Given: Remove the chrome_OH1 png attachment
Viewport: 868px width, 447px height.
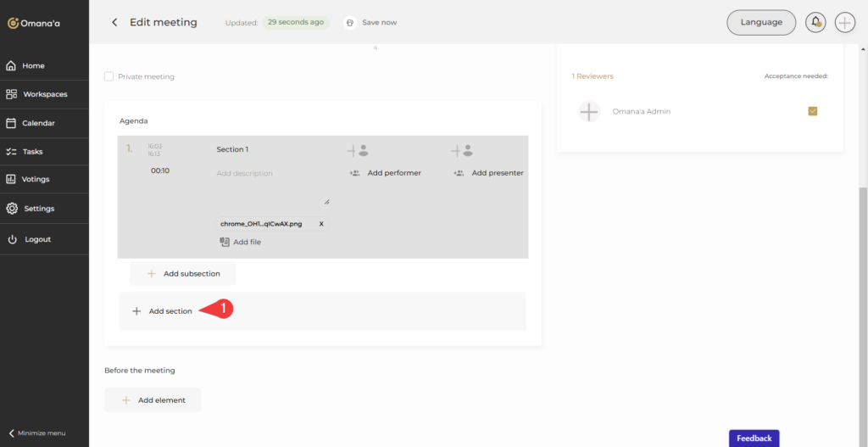Looking at the screenshot, I should pyautogui.click(x=320, y=224).
